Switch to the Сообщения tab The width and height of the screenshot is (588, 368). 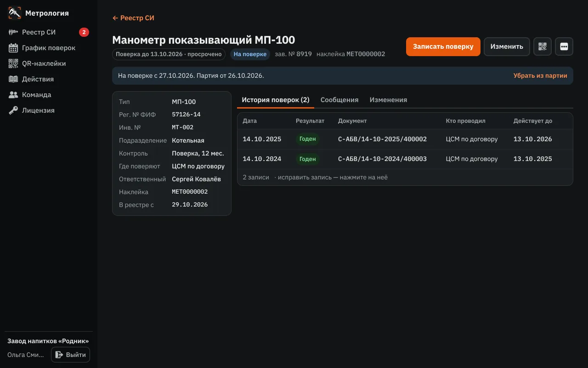tap(339, 100)
